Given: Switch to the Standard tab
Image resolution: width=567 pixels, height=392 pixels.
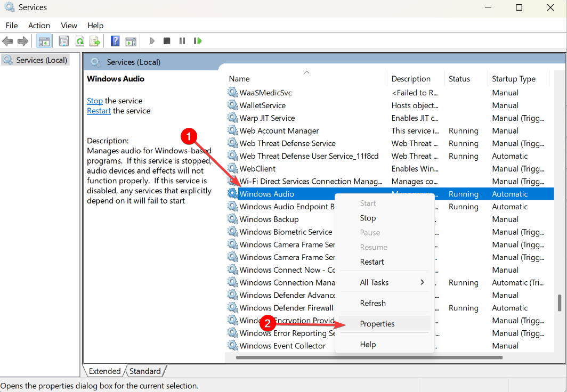Looking at the screenshot, I should (x=145, y=371).
